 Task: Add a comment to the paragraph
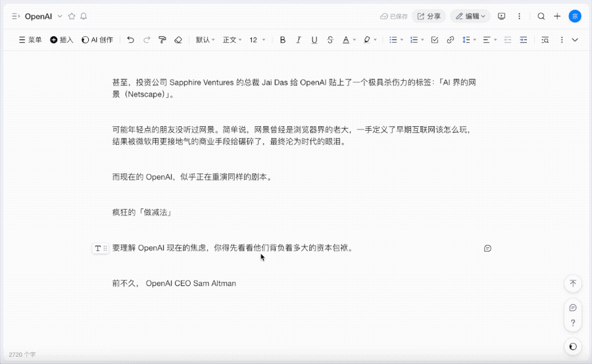[487, 248]
